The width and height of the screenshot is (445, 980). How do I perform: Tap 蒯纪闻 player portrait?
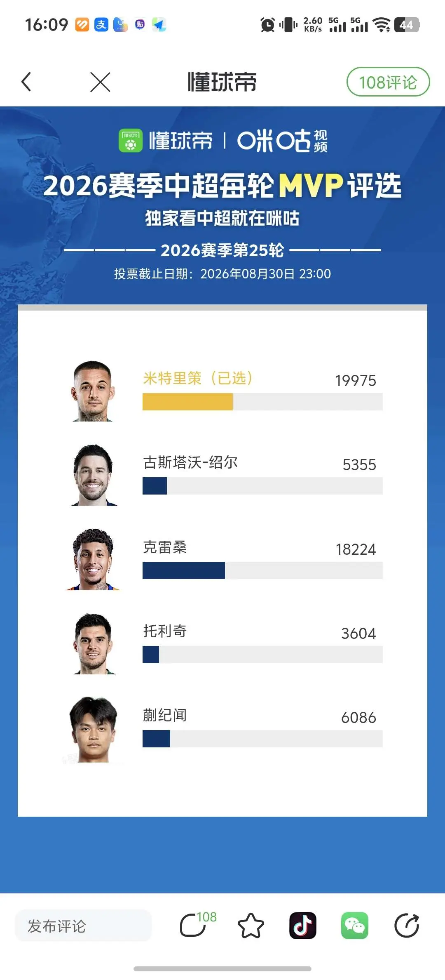[94, 729]
